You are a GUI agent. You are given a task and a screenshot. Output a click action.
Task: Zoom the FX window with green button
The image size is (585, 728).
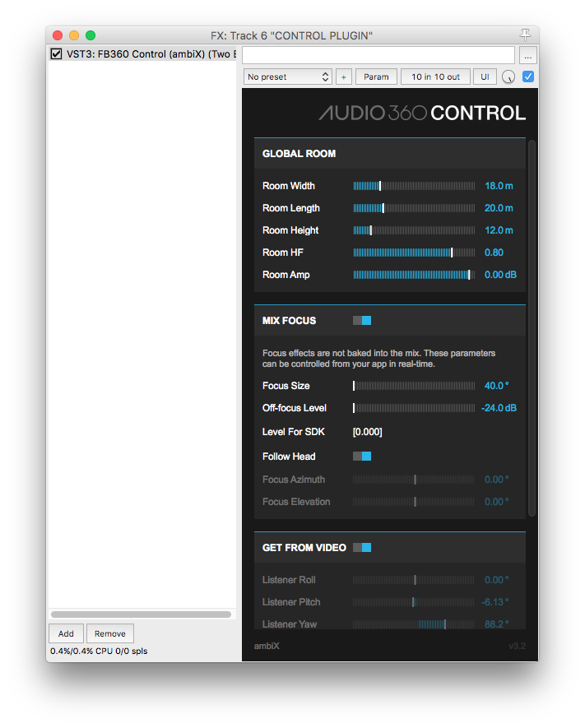click(x=91, y=35)
